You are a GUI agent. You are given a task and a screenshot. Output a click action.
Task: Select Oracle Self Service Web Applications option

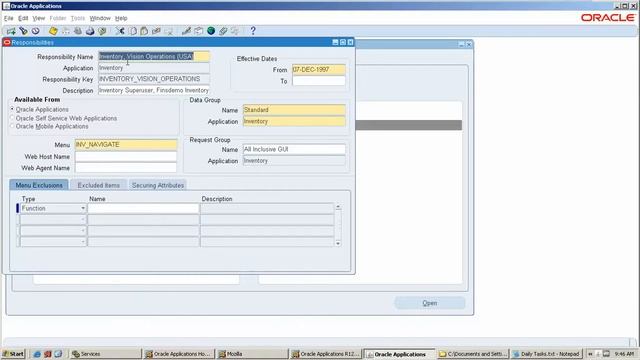coord(12,118)
